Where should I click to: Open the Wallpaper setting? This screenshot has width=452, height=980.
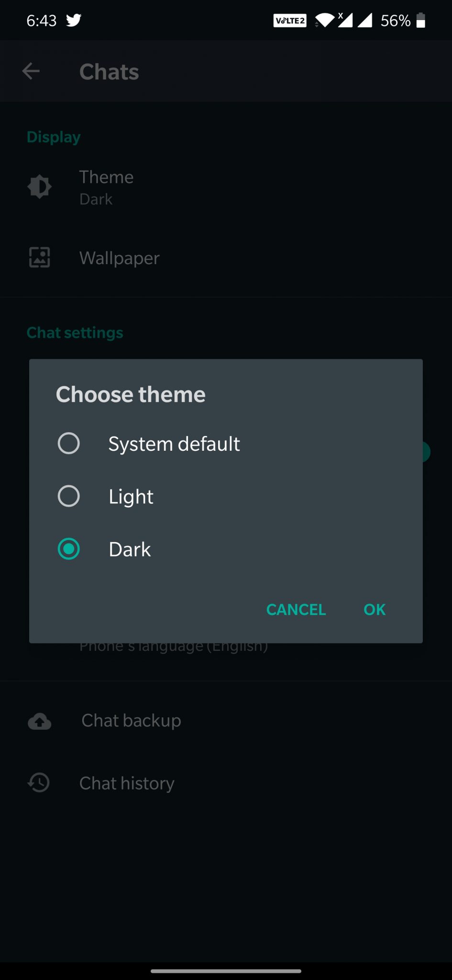click(226, 258)
